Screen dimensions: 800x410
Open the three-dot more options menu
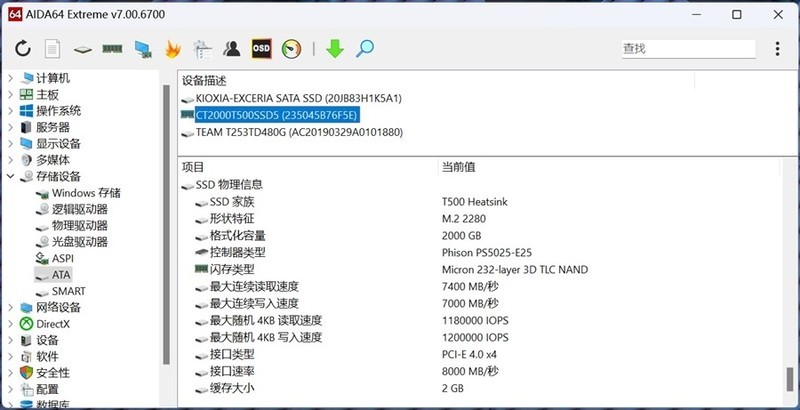pyautogui.click(x=777, y=49)
